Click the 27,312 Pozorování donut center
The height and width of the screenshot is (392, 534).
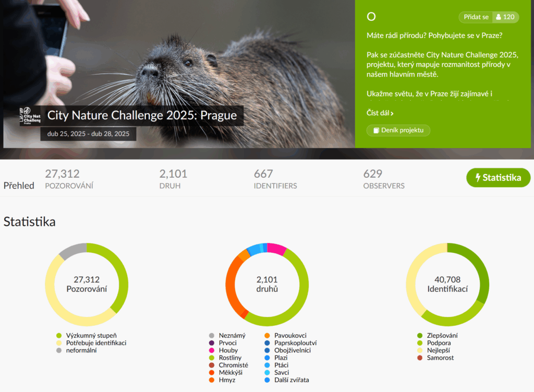click(87, 284)
